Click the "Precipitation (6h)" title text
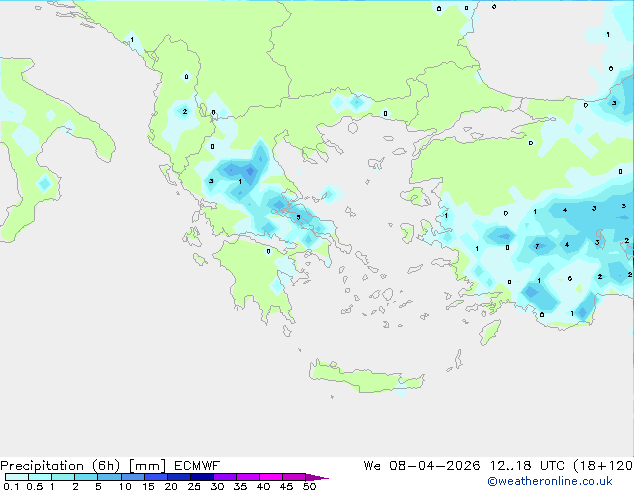This screenshot has width=634, height=490. pos(60,466)
